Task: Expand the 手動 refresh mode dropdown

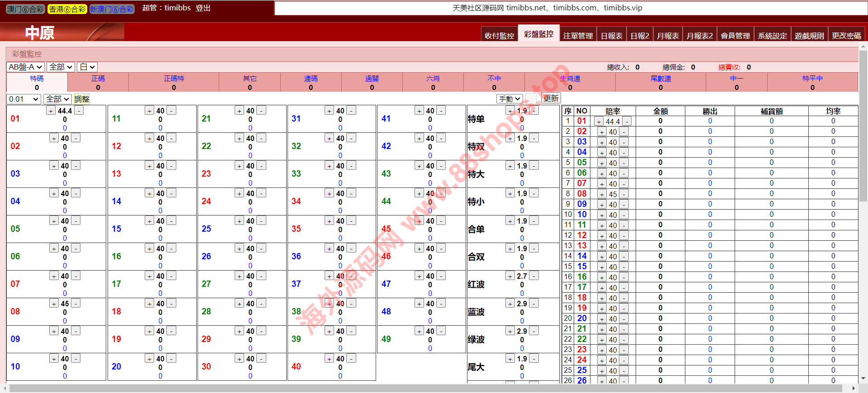Action: (509, 98)
